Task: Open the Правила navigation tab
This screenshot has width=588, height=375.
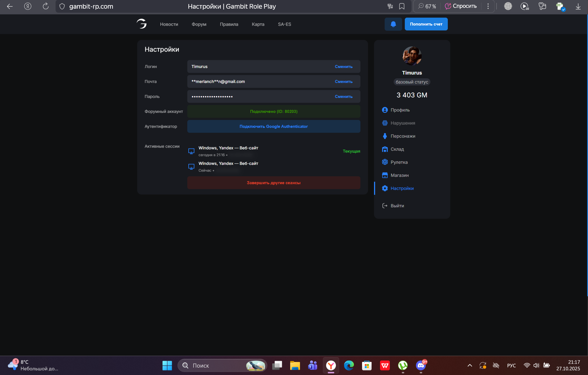Action: click(229, 24)
